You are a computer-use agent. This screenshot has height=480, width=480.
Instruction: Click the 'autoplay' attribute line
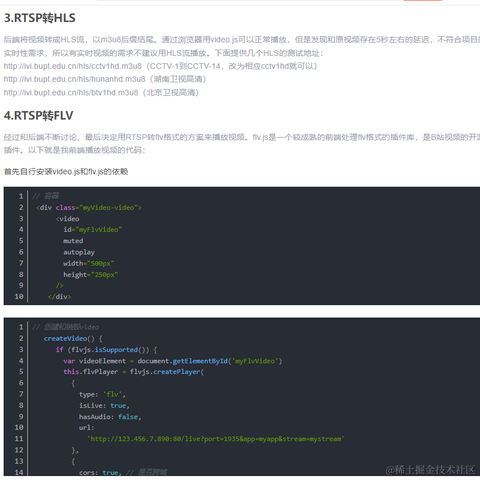pyautogui.click(x=79, y=252)
